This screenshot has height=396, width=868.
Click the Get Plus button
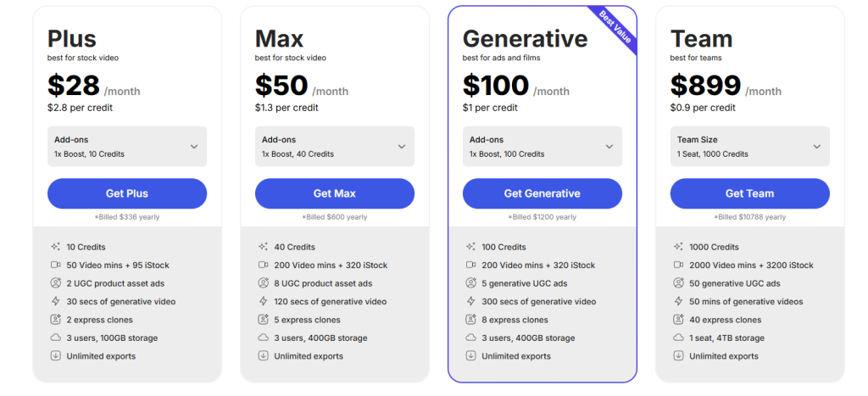(127, 193)
